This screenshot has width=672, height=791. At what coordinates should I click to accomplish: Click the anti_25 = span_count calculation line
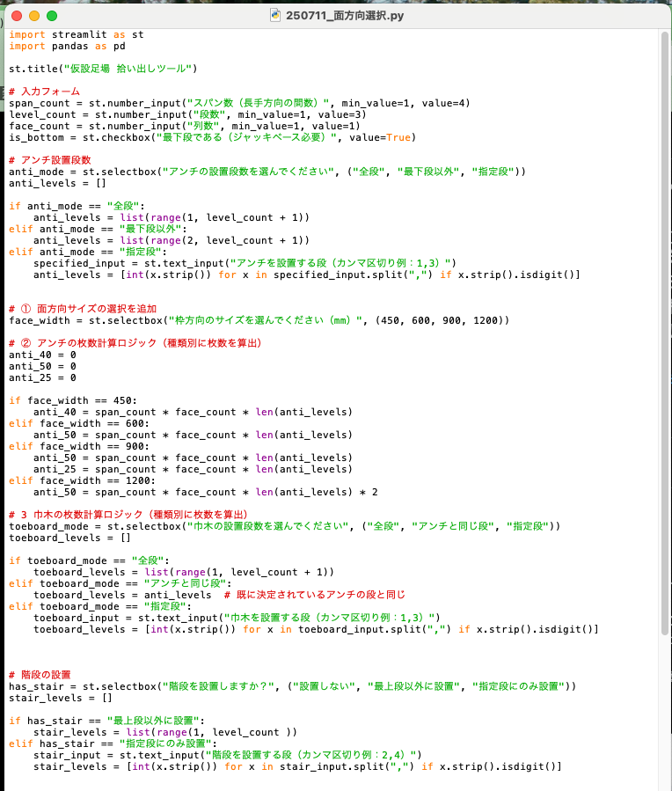[x=194, y=470]
